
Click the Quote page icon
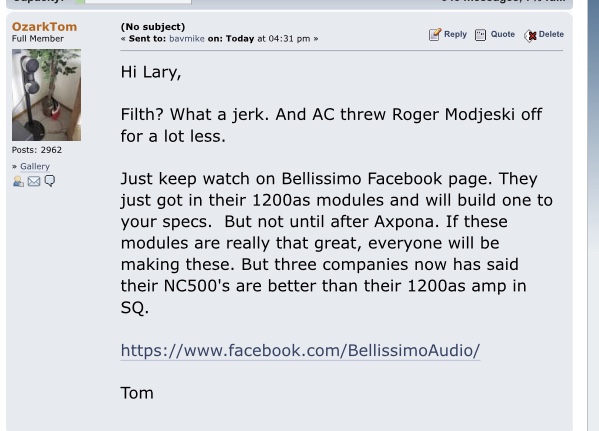pos(480,35)
